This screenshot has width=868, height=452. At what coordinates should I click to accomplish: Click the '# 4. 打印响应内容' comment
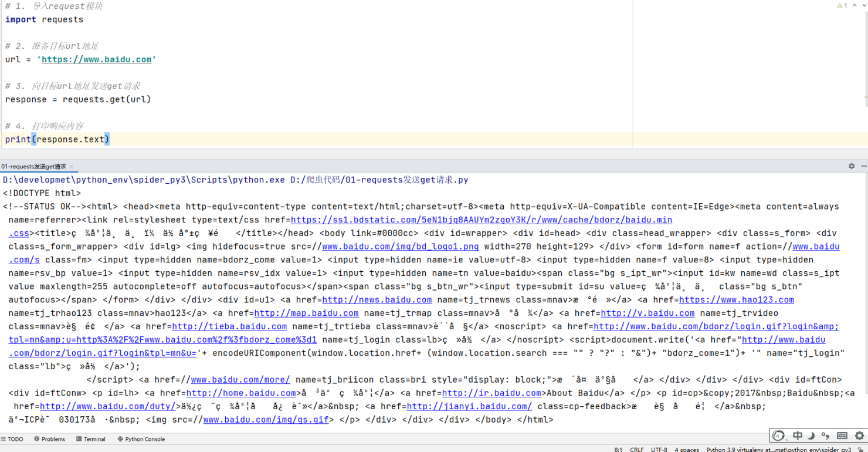point(44,126)
